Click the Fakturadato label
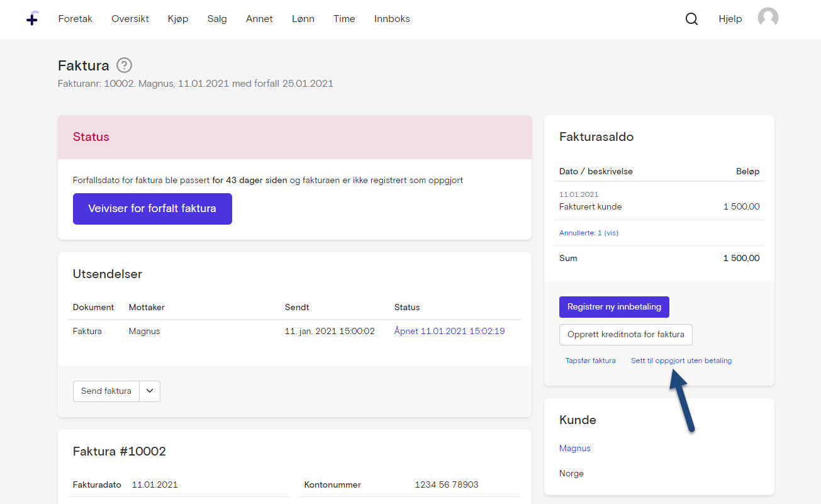 97,484
